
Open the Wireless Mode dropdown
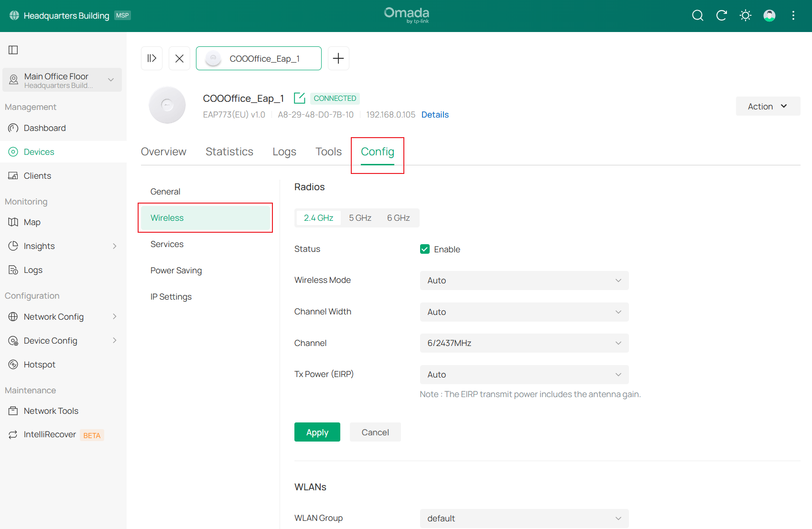pos(524,281)
